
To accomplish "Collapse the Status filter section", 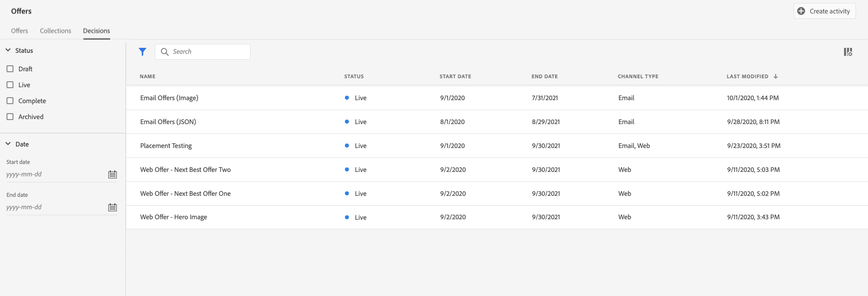I will [x=8, y=50].
